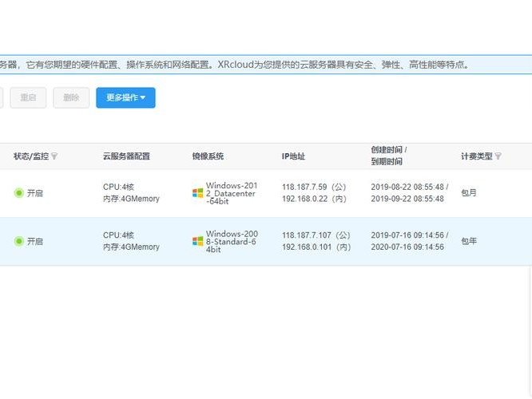
Task: Select the internal IP 192.168.0.101 text
Action: pyautogui.click(x=307, y=247)
